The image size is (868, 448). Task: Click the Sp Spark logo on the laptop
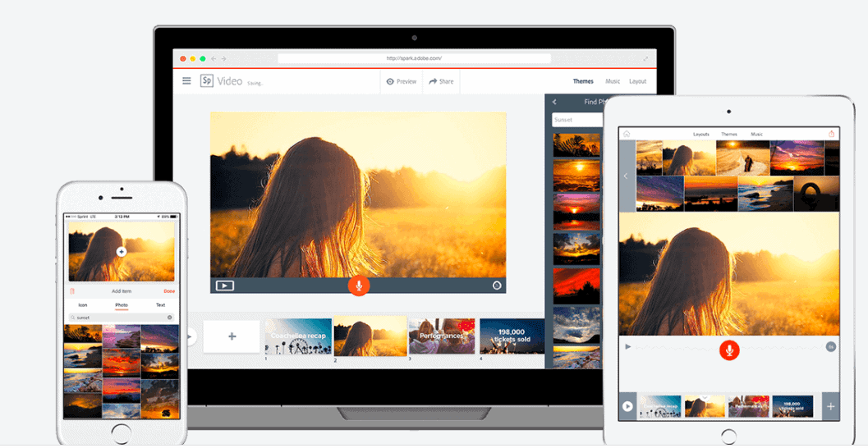coord(206,80)
